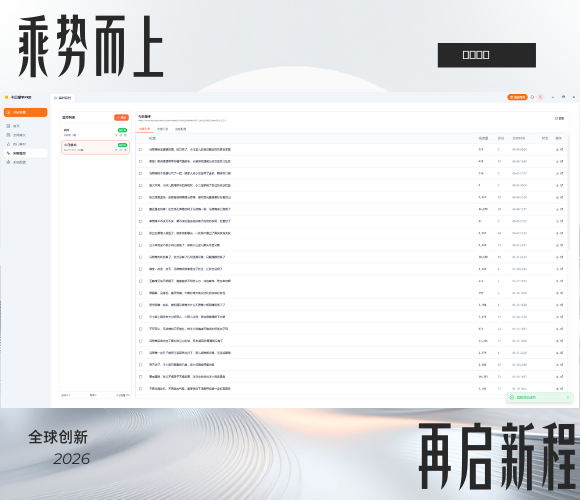Screen dimensions: 580x500
Task: Click second action icon in second table row
Action: pyautogui.click(x=562, y=161)
